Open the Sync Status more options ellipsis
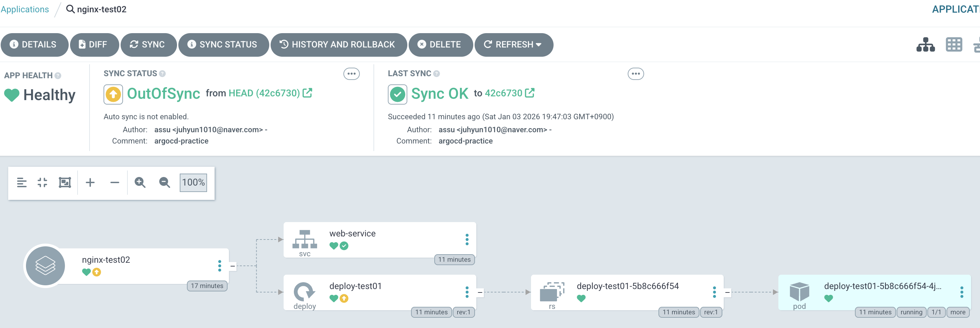This screenshot has height=328, width=980. 351,74
